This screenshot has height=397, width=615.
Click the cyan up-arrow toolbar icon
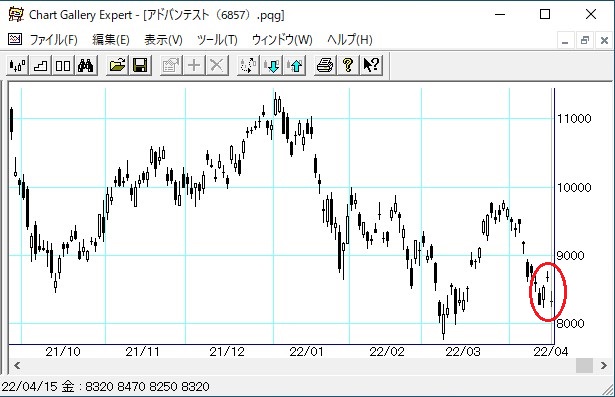(295, 65)
